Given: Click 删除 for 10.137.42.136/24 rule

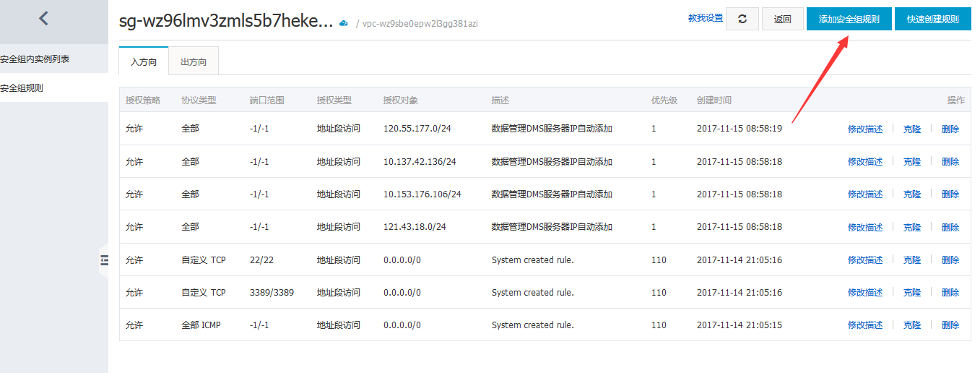Looking at the screenshot, I should [950, 161].
